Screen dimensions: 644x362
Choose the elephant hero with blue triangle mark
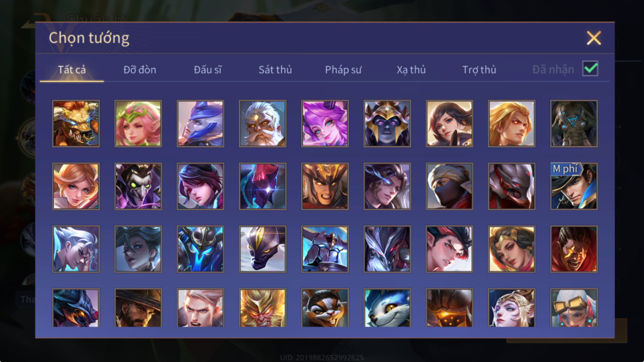click(x=574, y=124)
